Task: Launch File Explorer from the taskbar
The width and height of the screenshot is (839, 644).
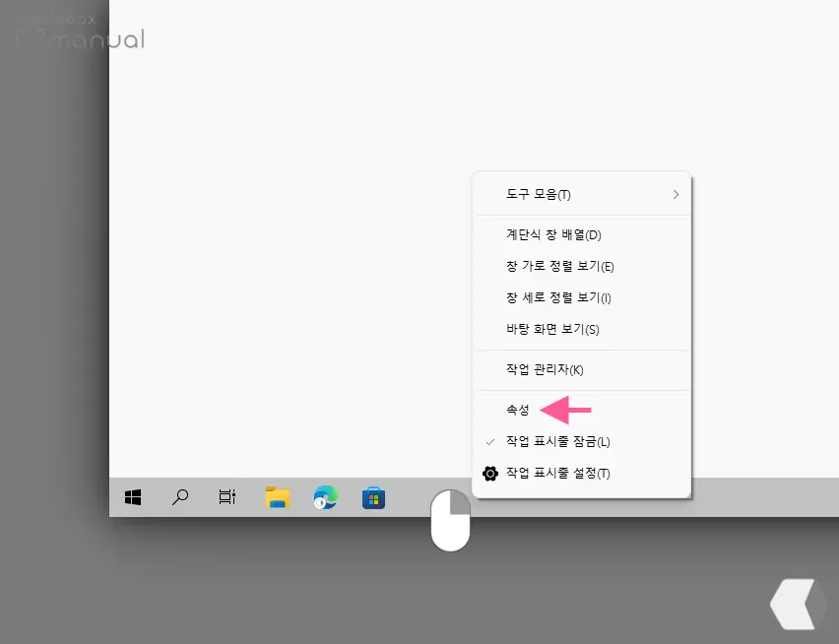Action: click(x=277, y=497)
